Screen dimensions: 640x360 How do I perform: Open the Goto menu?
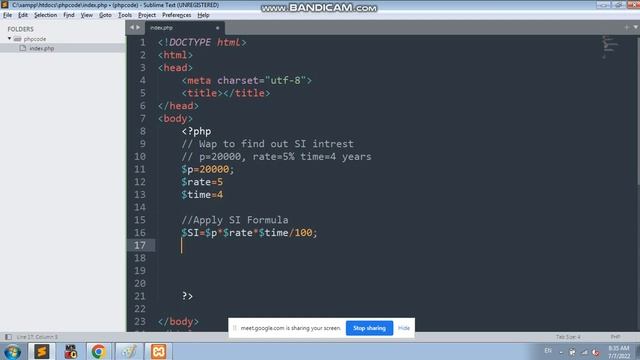pyautogui.click(x=105, y=15)
